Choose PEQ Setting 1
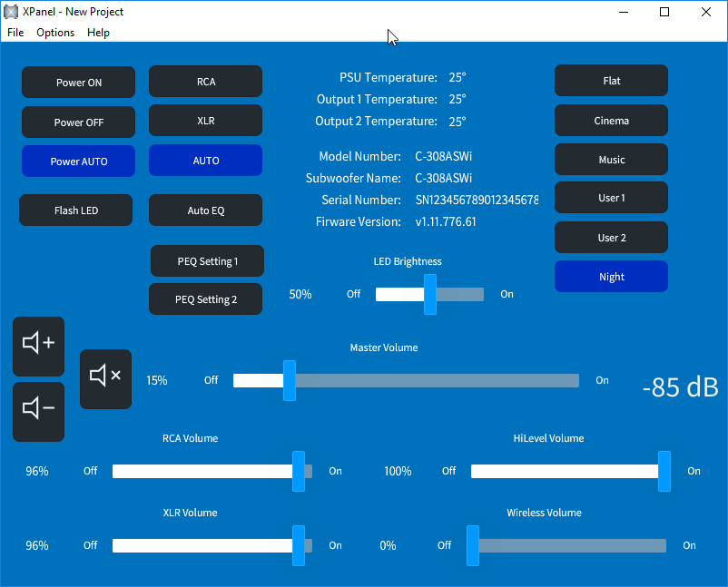This screenshot has width=728, height=587. [x=207, y=261]
